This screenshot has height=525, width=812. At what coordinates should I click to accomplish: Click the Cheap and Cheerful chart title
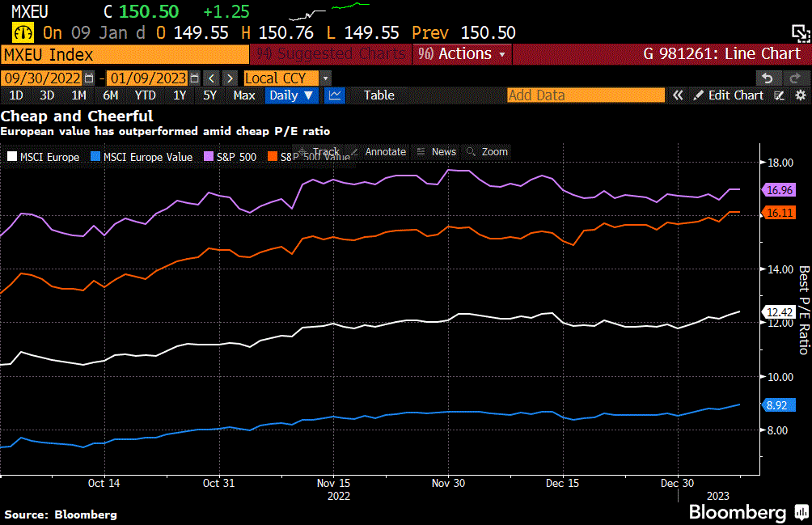click(77, 116)
